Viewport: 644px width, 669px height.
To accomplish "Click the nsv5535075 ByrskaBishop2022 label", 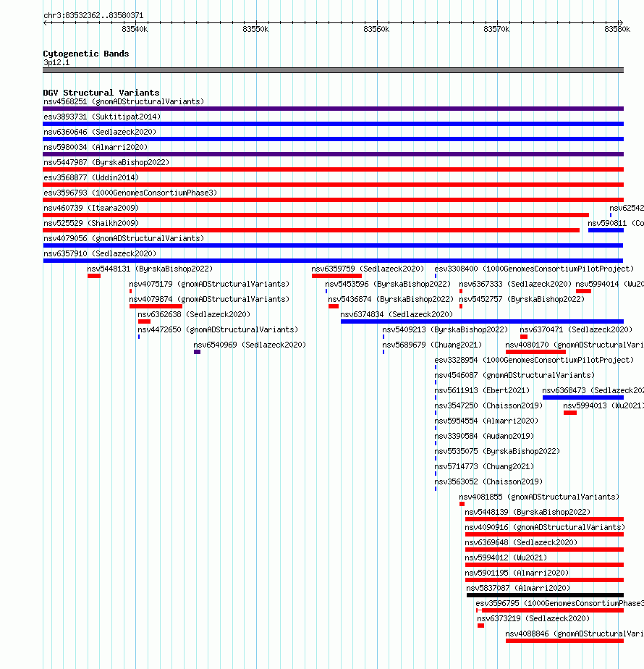I will coord(497,451).
